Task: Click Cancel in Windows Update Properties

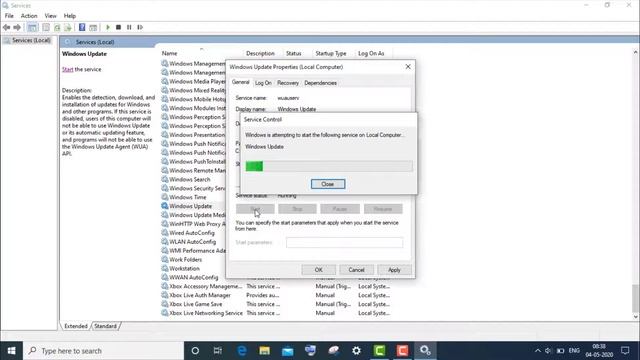Action: point(356,270)
